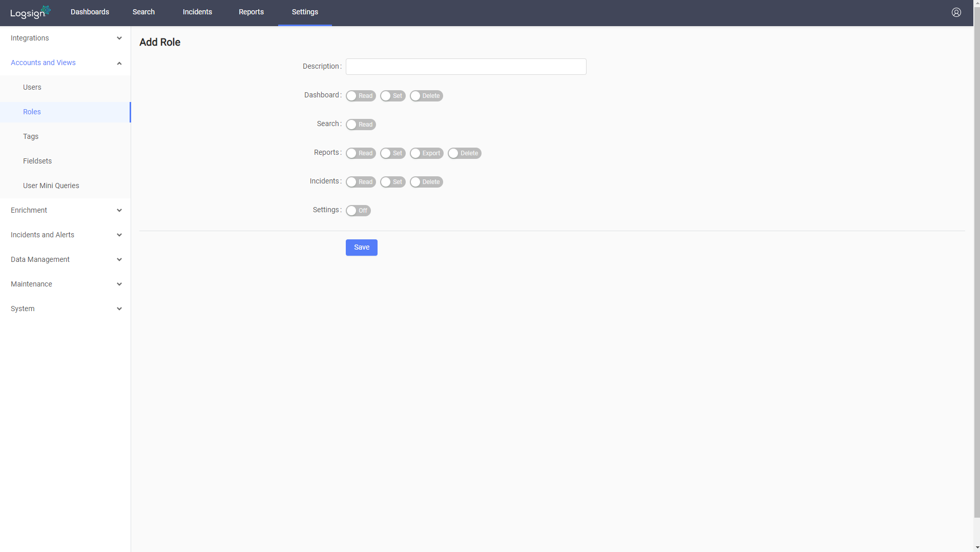
Task: Enable Reports Export permission
Action: pos(427,153)
